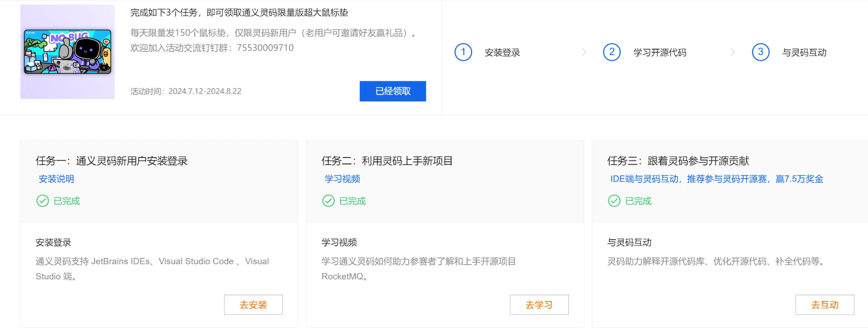Click chevron arrow after 安装登录 step
This screenshot has height=332, width=868.
(x=584, y=52)
